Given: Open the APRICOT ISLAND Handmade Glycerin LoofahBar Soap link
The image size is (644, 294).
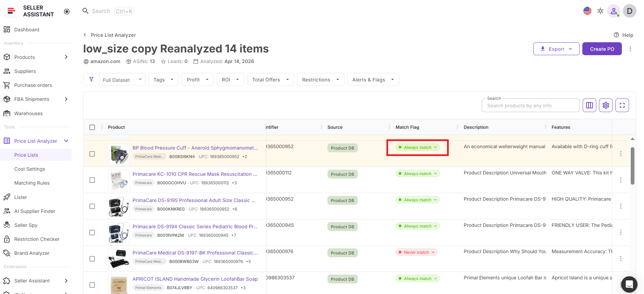Looking at the screenshot, I should point(195,279).
